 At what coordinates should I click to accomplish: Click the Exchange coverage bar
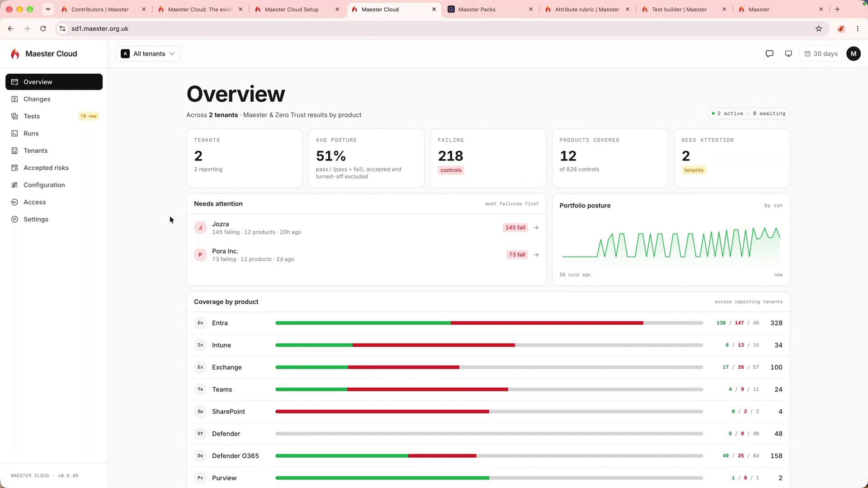click(489, 367)
